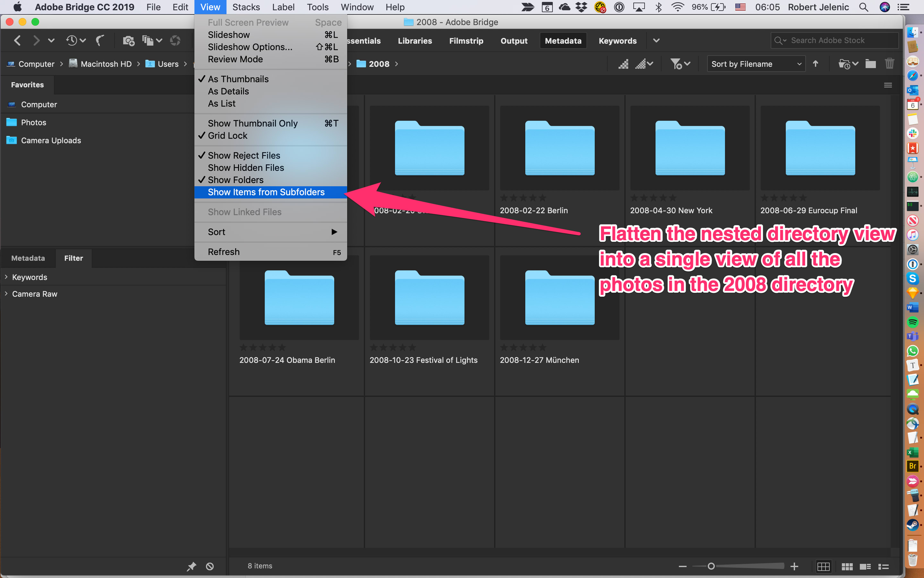The image size is (924, 578).
Task: Open Spotlight search in menu bar
Action: click(x=863, y=7)
